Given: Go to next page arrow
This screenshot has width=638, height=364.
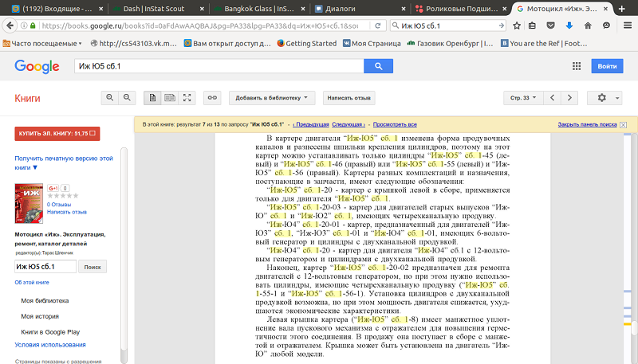Looking at the screenshot, I should pos(569,97).
